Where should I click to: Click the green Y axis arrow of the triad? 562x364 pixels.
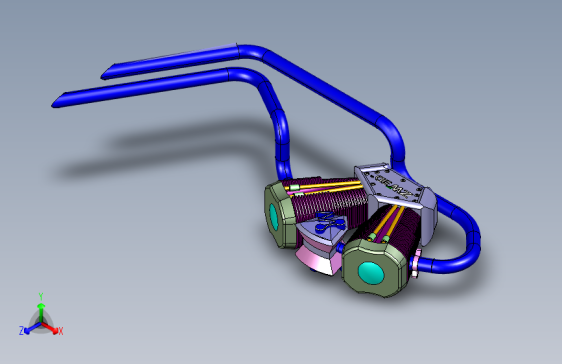tap(41, 312)
